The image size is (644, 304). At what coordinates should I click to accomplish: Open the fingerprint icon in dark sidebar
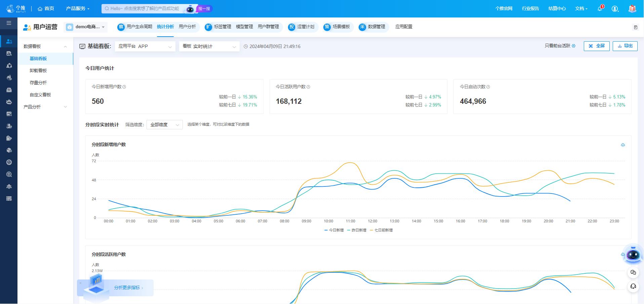pos(9,162)
